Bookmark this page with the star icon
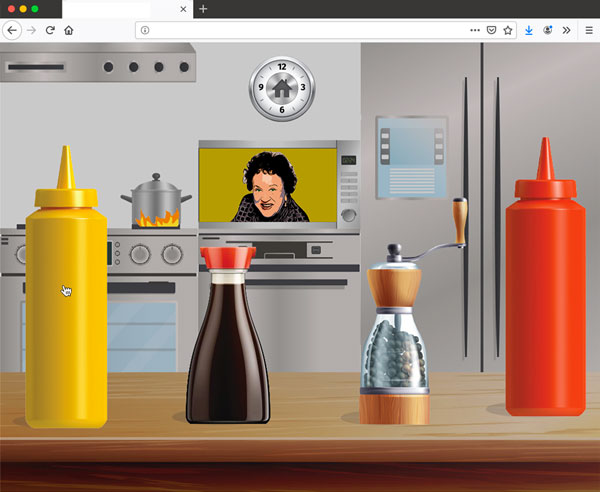The width and height of the screenshot is (600, 492). 507,30
